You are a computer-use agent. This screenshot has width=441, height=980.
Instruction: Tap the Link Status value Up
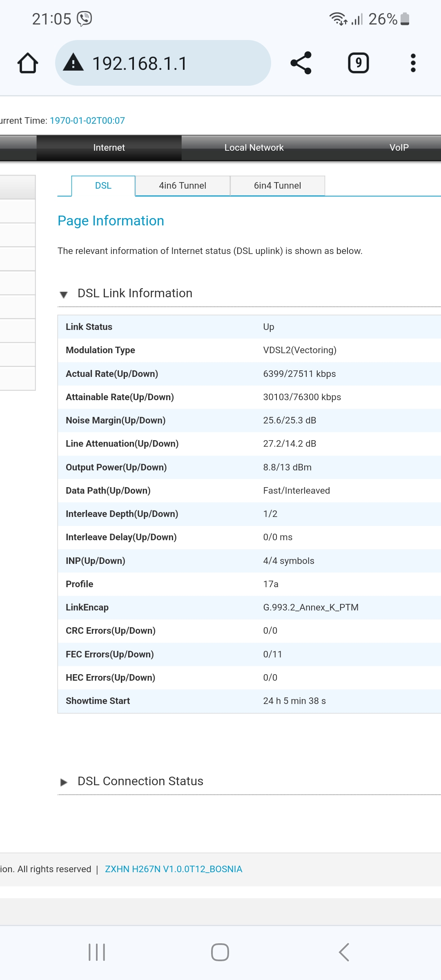point(269,327)
